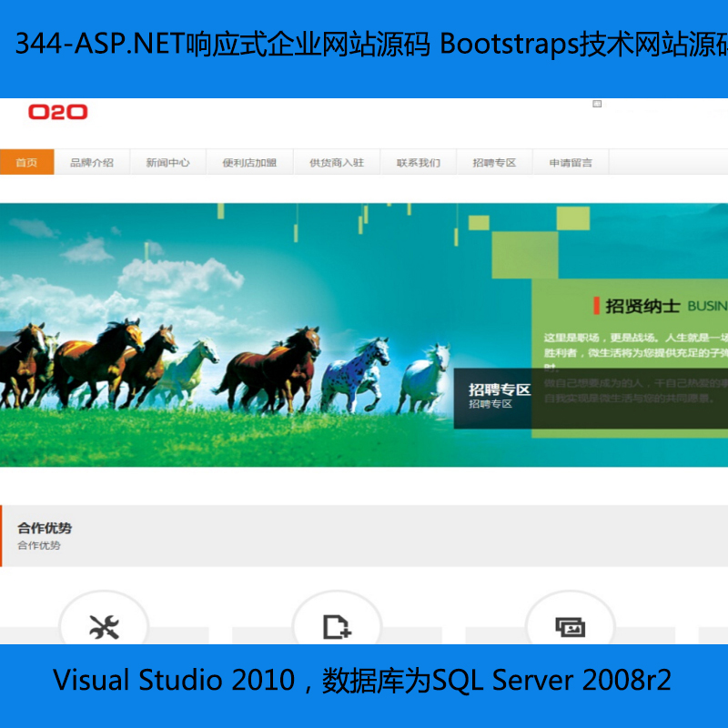728x728 pixels.
Task: Go to 联系我们 page
Action: (x=419, y=162)
